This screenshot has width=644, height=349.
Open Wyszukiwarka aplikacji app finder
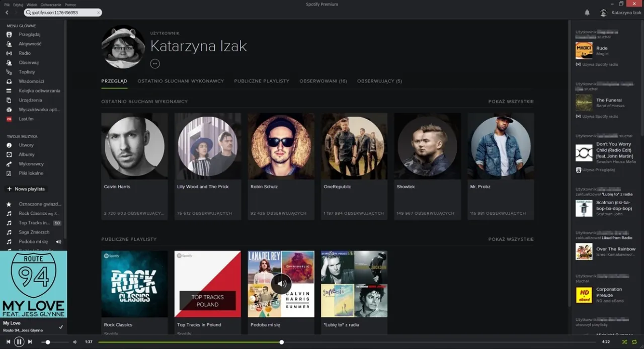click(39, 110)
